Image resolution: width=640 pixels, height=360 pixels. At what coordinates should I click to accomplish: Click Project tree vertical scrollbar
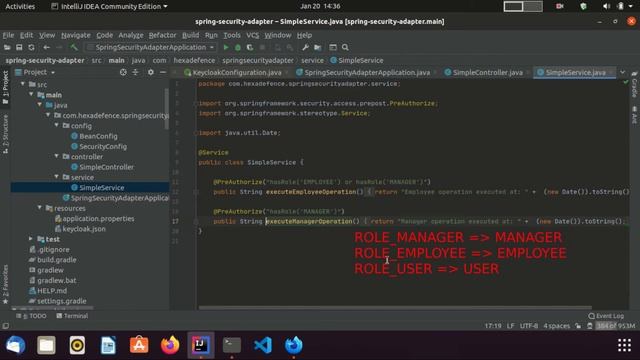pos(167,109)
